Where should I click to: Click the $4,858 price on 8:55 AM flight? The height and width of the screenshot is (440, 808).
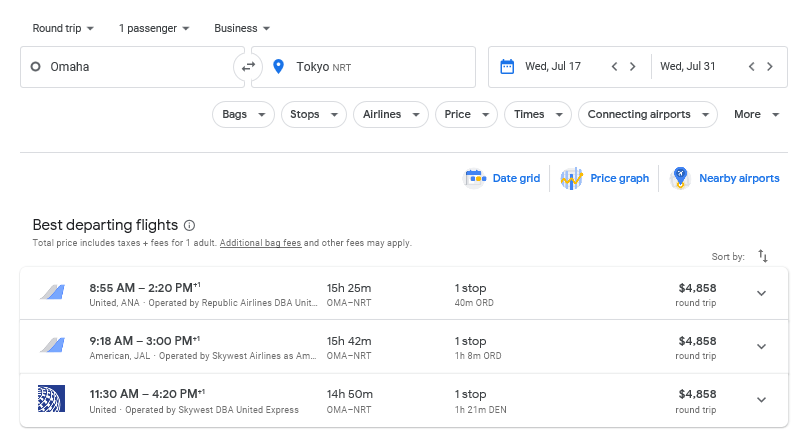697,288
